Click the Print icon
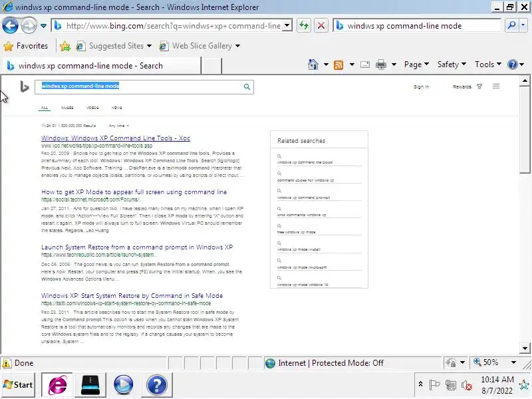 click(x=381, y=65)
